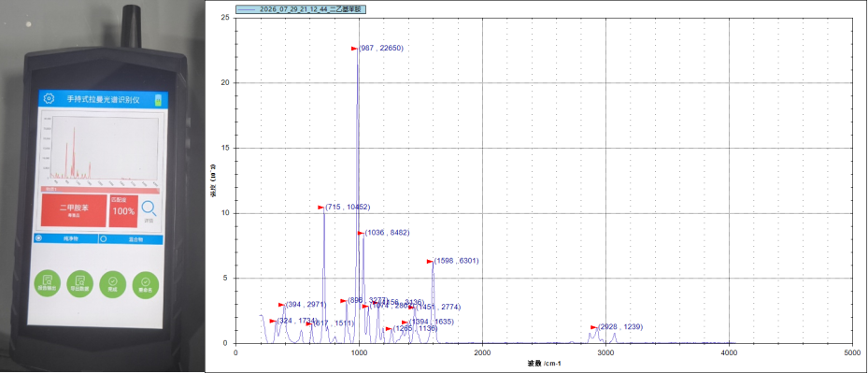Click the legend entry 2026_07_29_21_12_44

pyautogui.click(x=301, y=9)
